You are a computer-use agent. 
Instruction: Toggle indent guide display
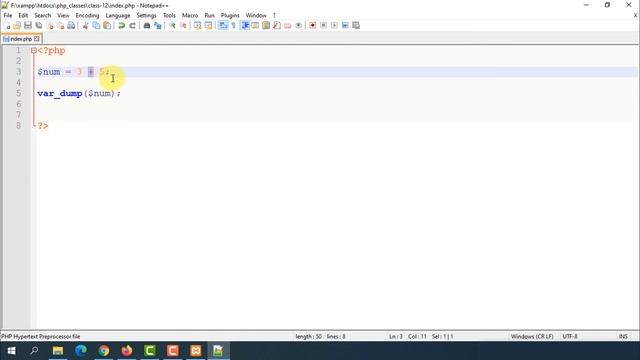(244, 25)
